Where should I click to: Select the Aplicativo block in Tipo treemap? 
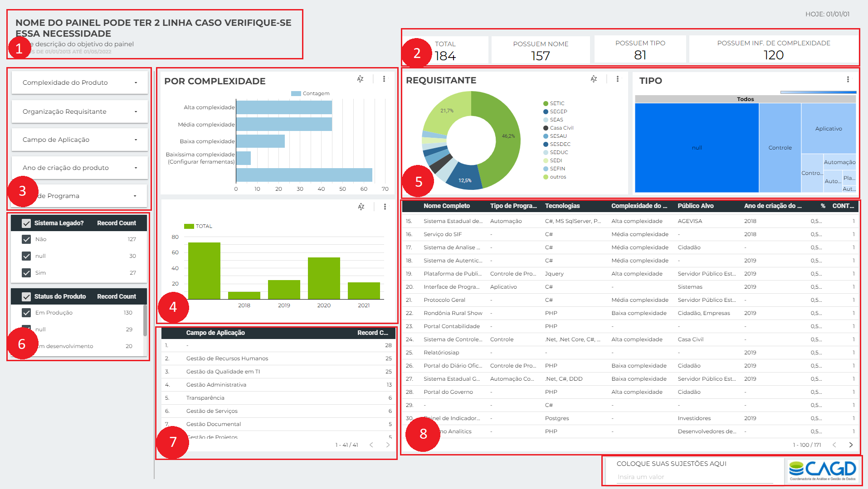829,129
